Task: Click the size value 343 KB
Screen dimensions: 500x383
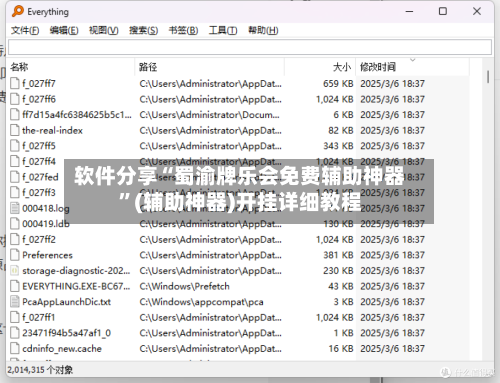Action: pos(338,146)
